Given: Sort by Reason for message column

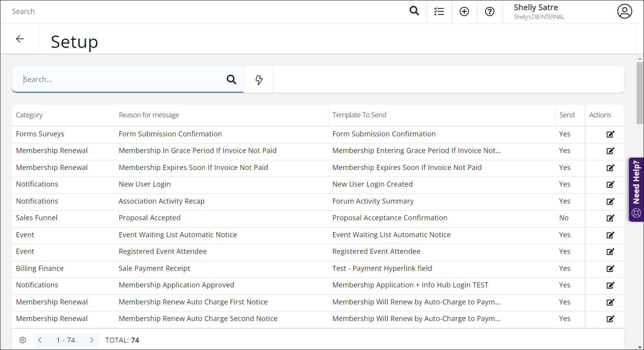Looking at the screenshot, I should pos(149,115).
